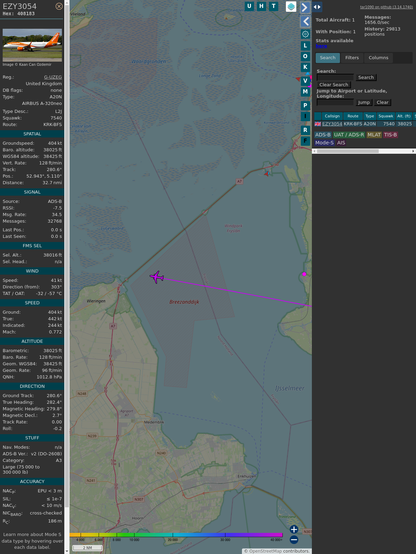
Task: Click the UAT / ADS-R legend swatch
Action: click(348, 135)
